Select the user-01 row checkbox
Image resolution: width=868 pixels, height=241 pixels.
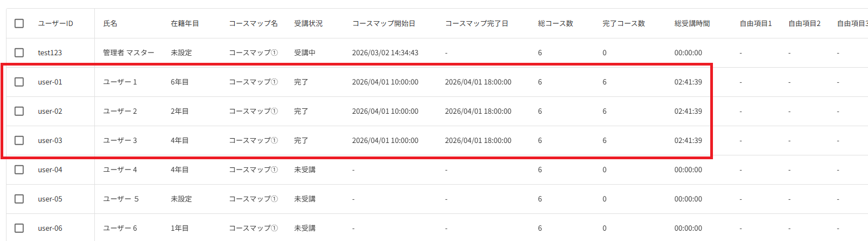point(19,82)
